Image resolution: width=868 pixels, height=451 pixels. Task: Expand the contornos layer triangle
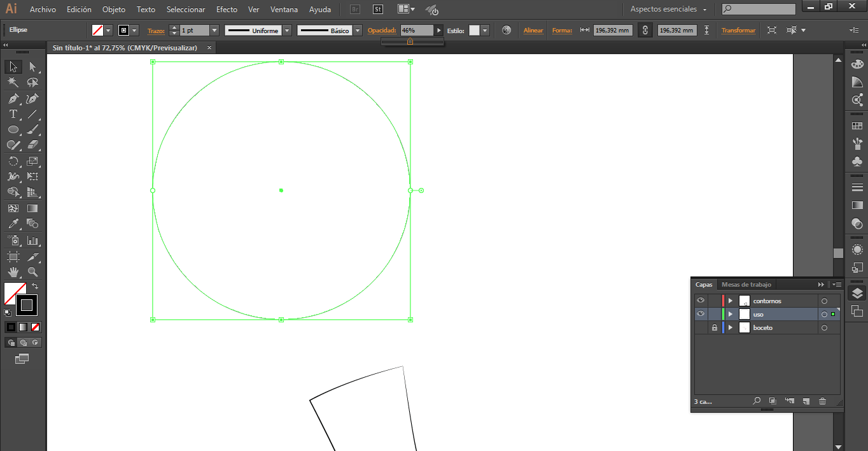pos(731,301)
